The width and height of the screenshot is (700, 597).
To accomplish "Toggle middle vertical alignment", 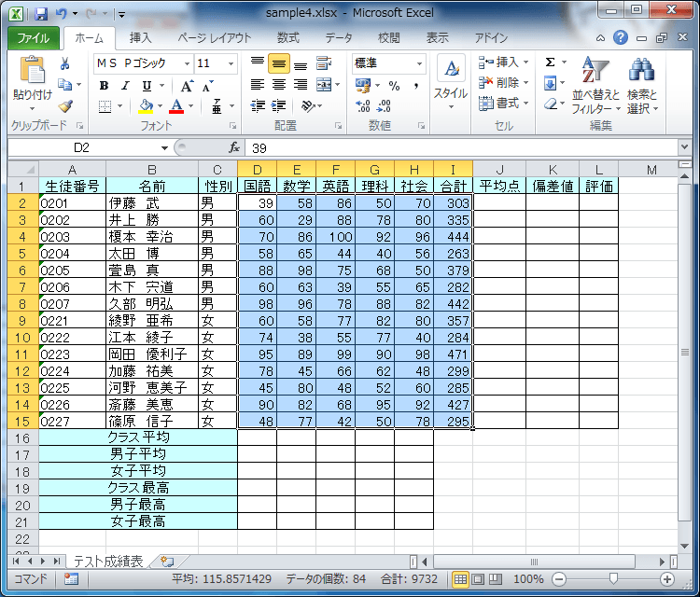I will (279, 63).
